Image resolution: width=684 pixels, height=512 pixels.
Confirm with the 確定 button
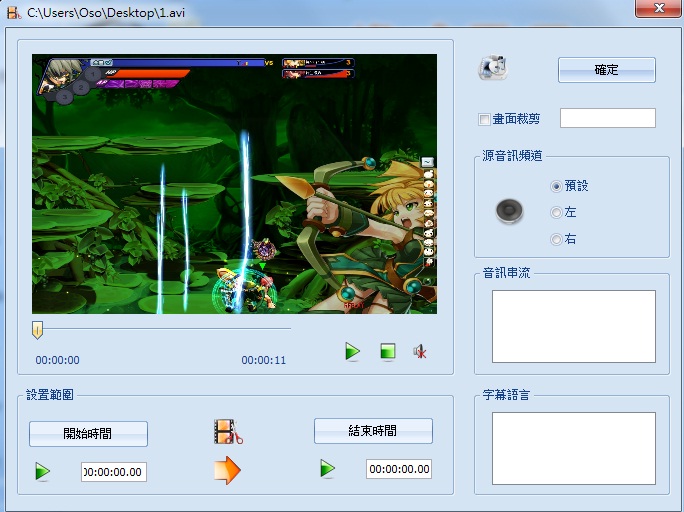(606, 70)
